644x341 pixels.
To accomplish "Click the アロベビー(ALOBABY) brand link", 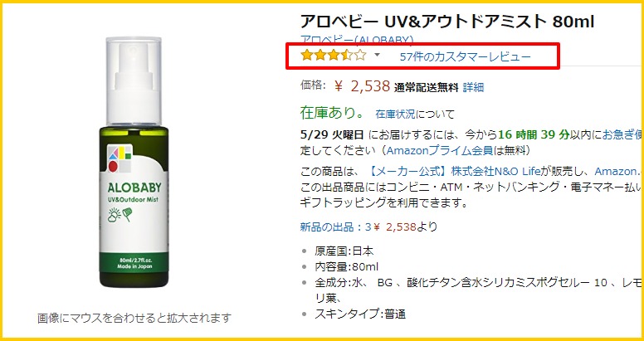I will tap(357, 40).
